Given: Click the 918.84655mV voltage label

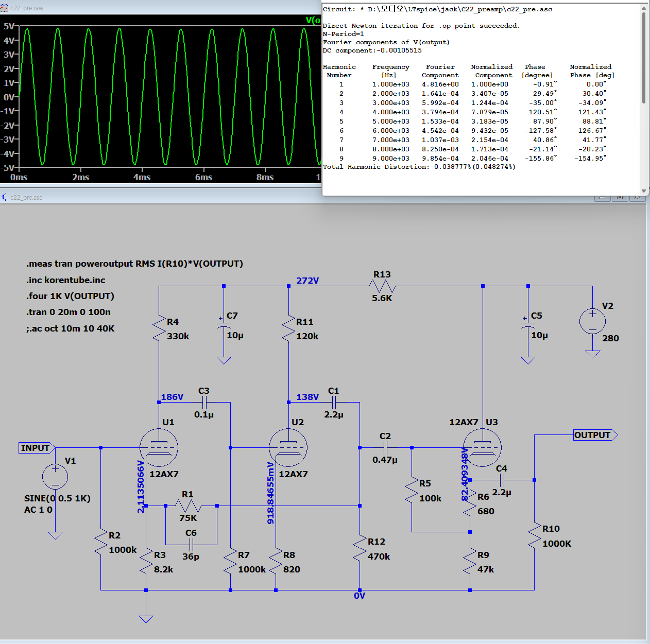Looking at the screenshot, I should (x=270, y=493).
